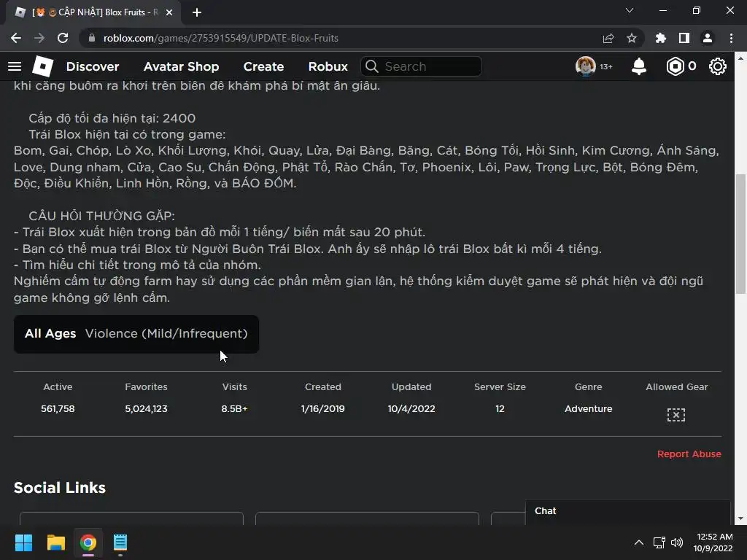Open volume control in tray
747x560 pixels.
tap(676, 542)
